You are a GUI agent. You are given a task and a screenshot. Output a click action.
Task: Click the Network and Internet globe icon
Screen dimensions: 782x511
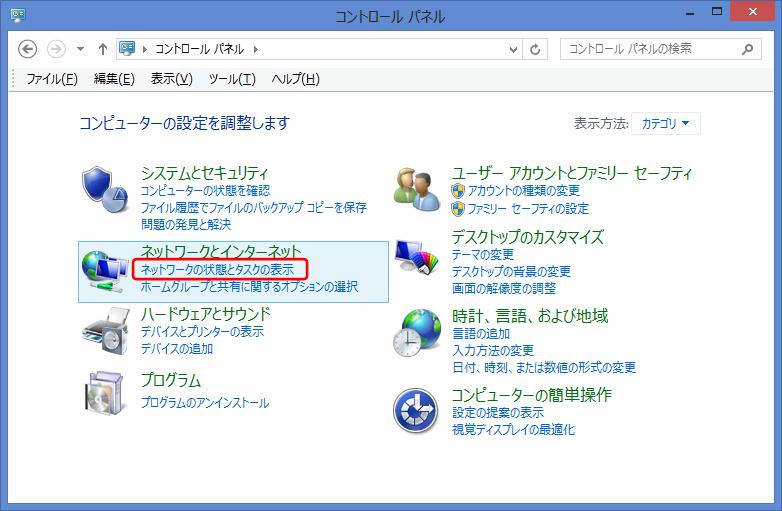click(x=105, y=271)
